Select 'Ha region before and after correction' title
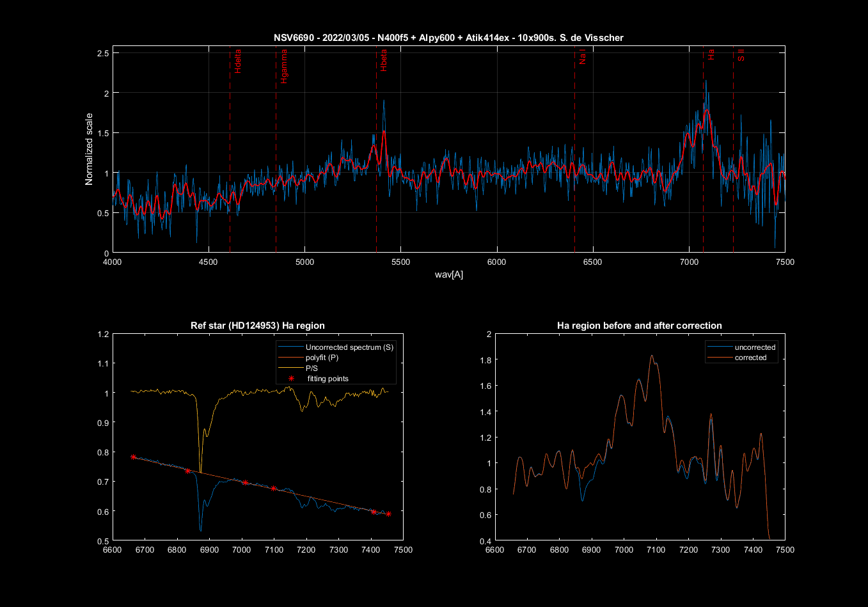This screenshot has width=868, height=607. (639, 326)
